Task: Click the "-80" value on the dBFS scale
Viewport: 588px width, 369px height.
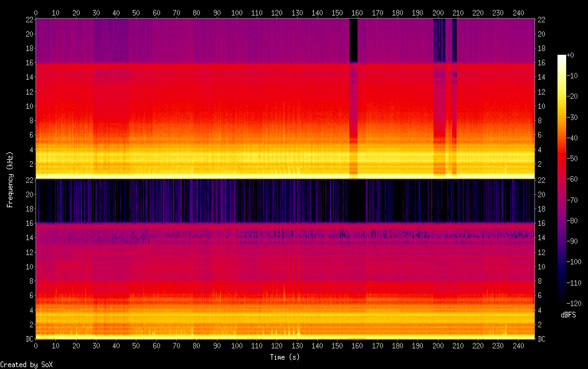Action: click(572, 221)
